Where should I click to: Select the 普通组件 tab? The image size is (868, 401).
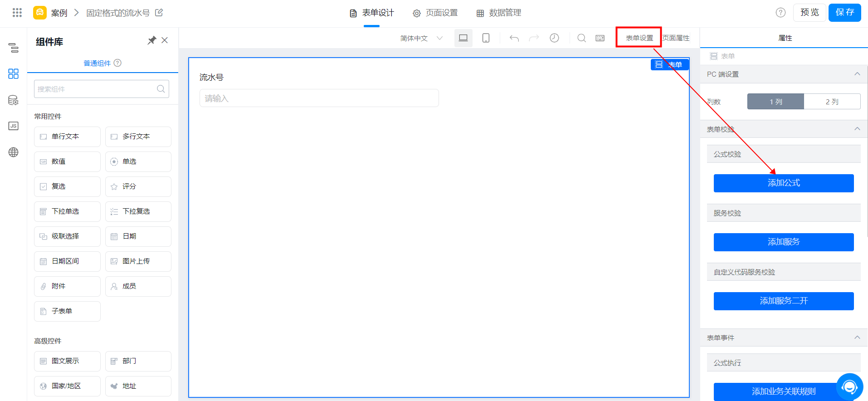[97, 63]
